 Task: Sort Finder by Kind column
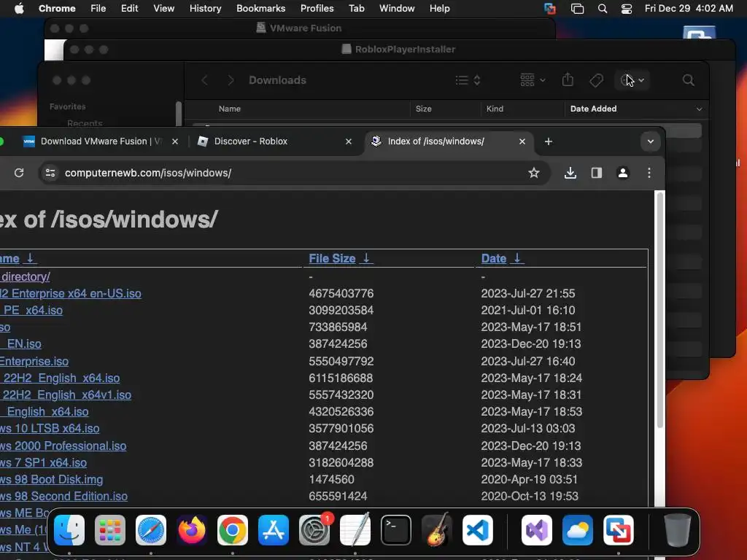point(495,109)
